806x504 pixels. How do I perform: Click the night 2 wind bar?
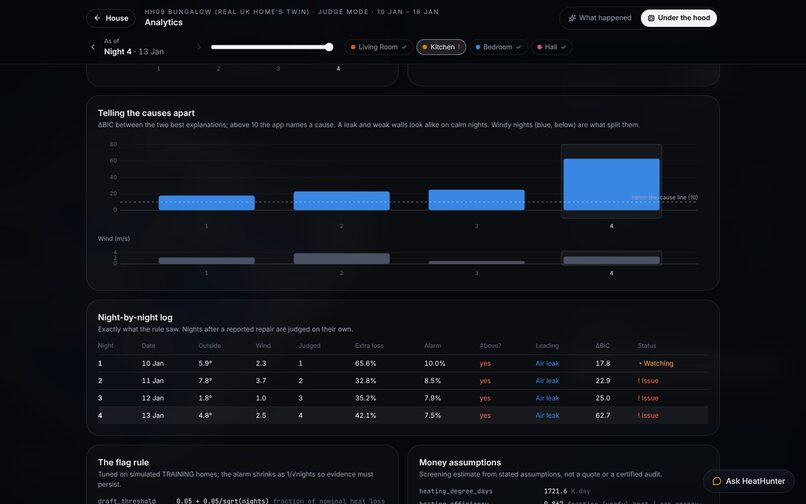pyautogui.click(x=341, y=259)
